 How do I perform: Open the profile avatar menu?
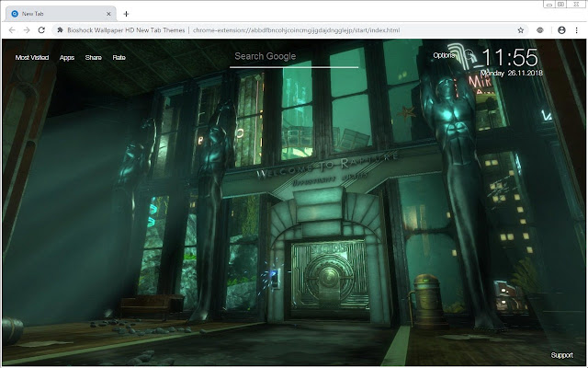click(x=561, y=30)
